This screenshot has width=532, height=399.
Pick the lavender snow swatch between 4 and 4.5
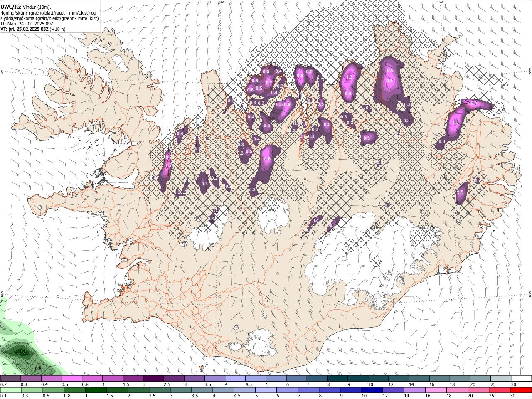coord(234,378)
